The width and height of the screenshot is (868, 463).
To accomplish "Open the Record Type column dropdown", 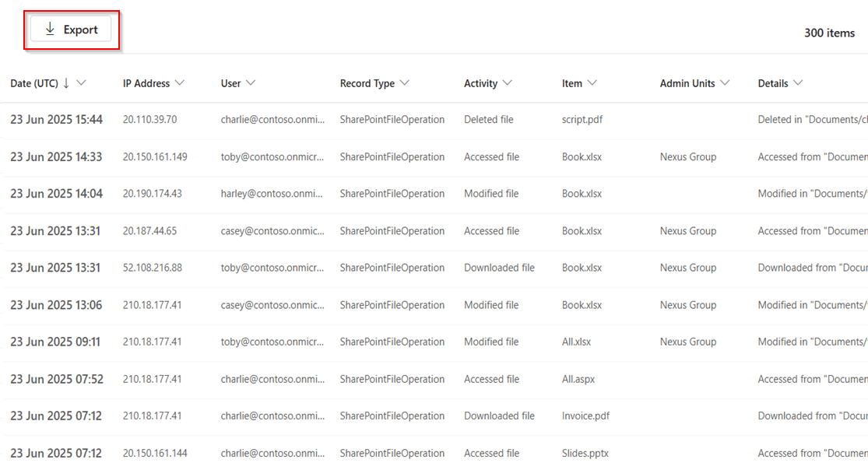I will (x=406, y=83).
